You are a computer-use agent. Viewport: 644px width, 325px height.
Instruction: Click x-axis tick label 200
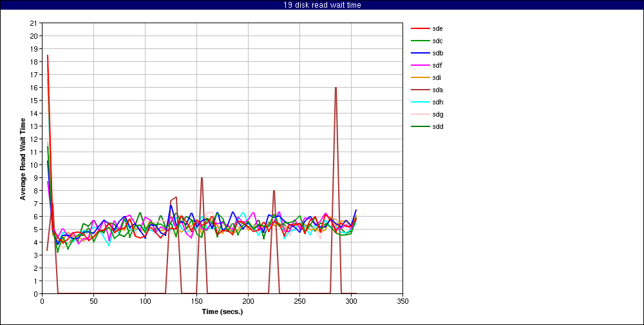click(248, 301)
